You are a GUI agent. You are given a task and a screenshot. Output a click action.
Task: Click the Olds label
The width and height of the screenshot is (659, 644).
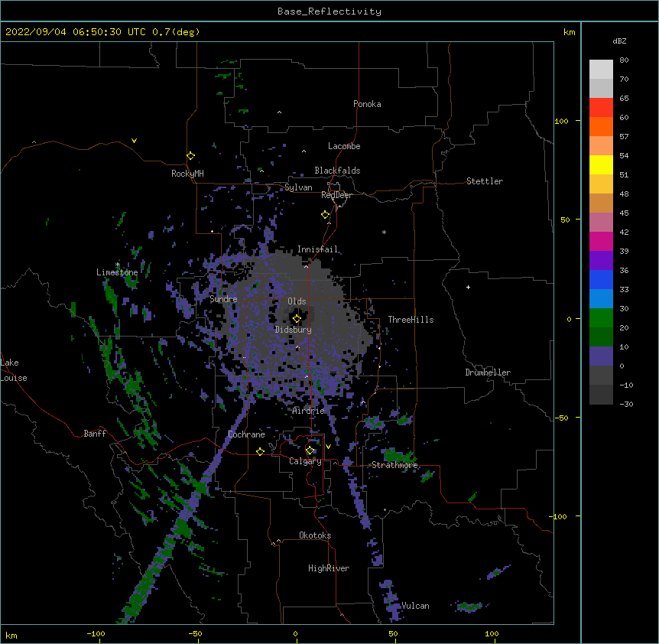(x=297, y=301)
